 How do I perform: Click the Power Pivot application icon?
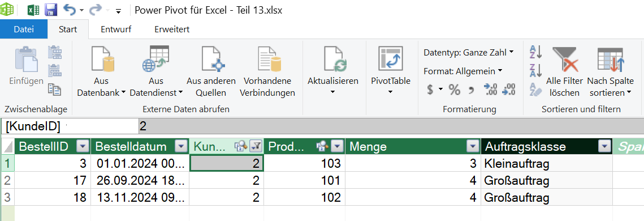(x=7, y=10)
